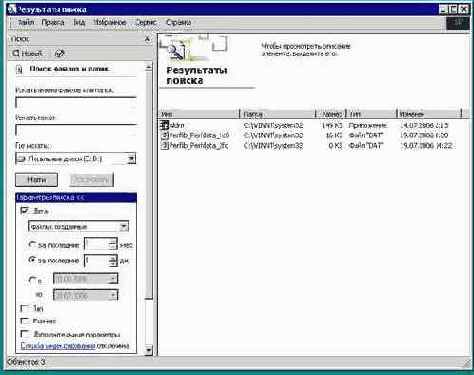
Task: Click the icon next to Новый button
Action: (x=59, y=53)
